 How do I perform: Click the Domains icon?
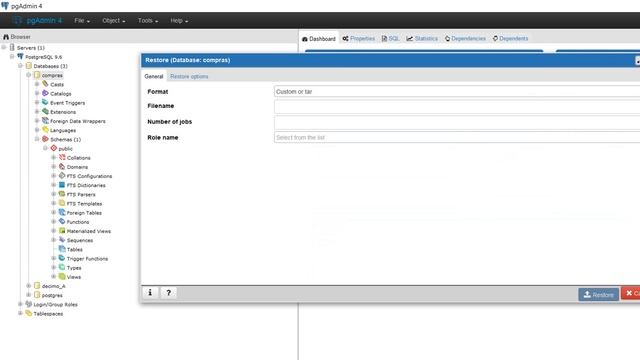(62, 167)
